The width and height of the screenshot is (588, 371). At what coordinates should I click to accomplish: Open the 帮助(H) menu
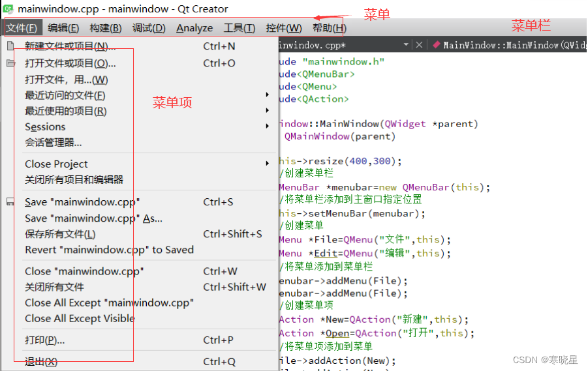tap(330, 28)
